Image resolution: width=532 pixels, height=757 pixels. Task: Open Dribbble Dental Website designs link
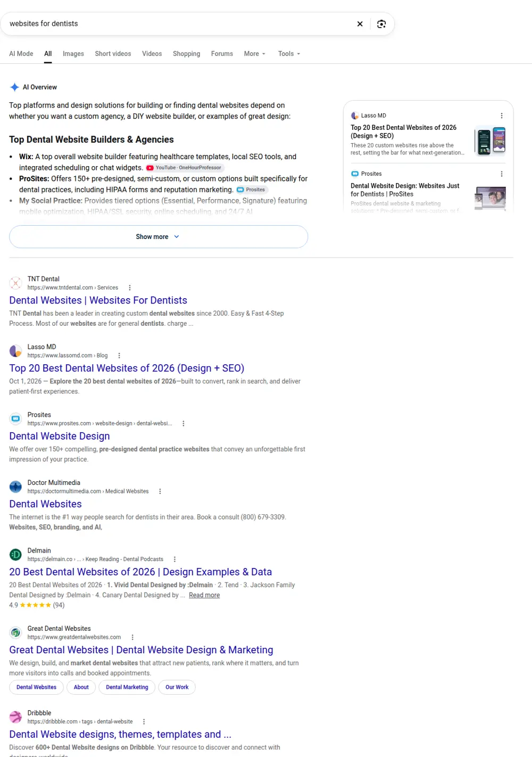tap(120, 735)
